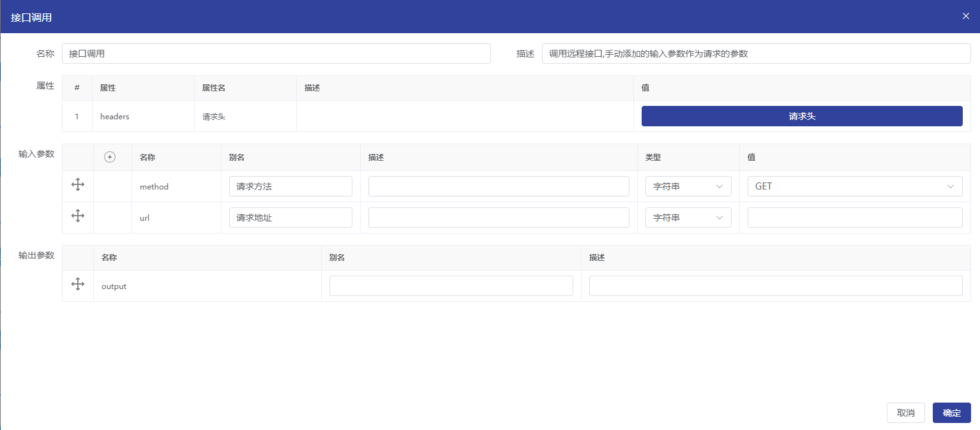Viewport: 980px width, 430px height.
Task: Click the url row description field
Action: click(498, 218)
